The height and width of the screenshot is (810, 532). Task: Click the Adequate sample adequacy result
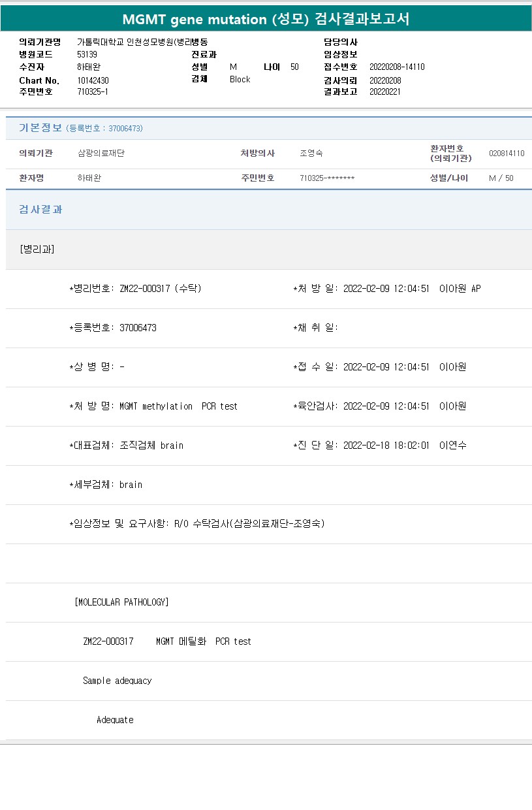coord(115,720)
